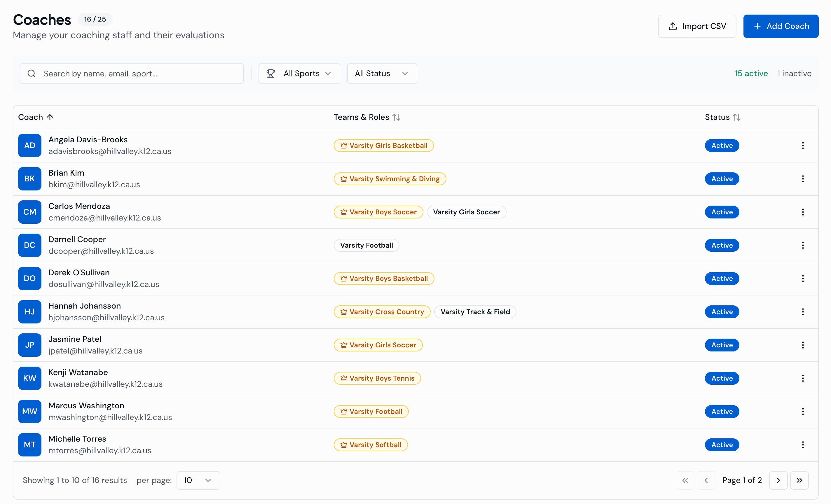Viewport: 831px width, 504px height.
Task: Open the All Sports dropdown
Action: [x=299, y=73]
